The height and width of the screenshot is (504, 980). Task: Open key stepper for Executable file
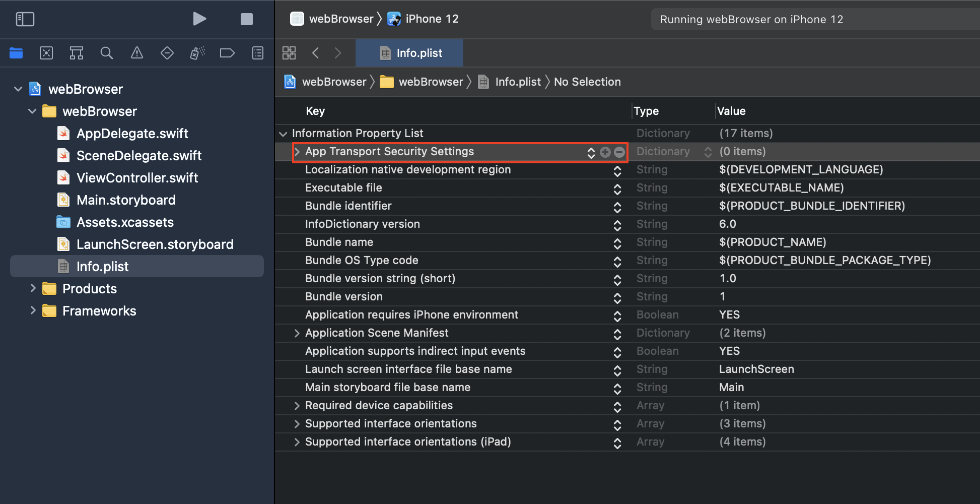pyautogui.click(x=617, y=189)
